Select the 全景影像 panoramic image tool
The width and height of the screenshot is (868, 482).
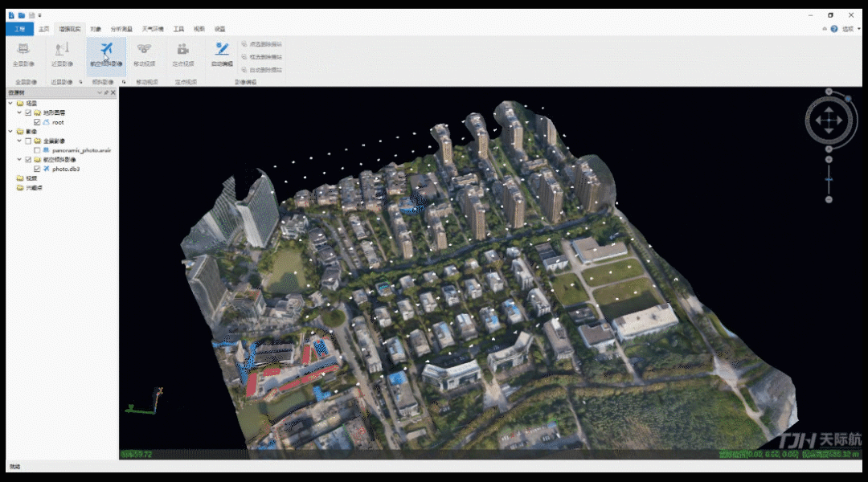[x=23, y=52]
